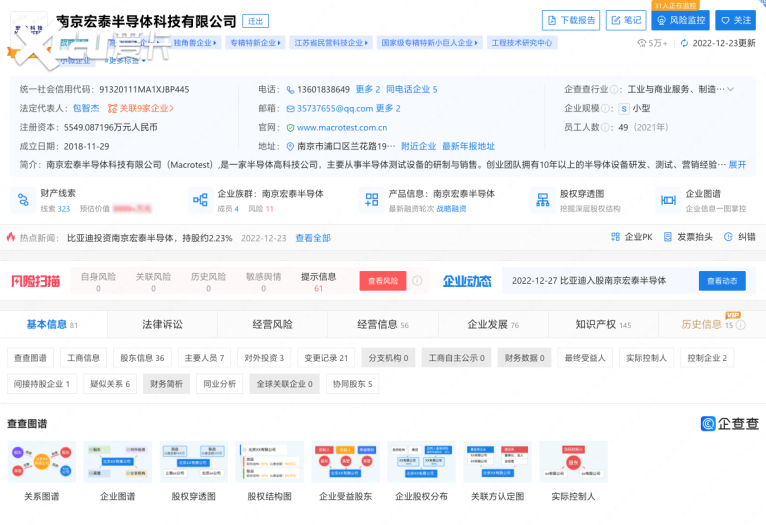Select the 协同股东 5 sub-tab
Viewport: 766px width, 525px height.
pyautogui.click(x=352, y=384)
